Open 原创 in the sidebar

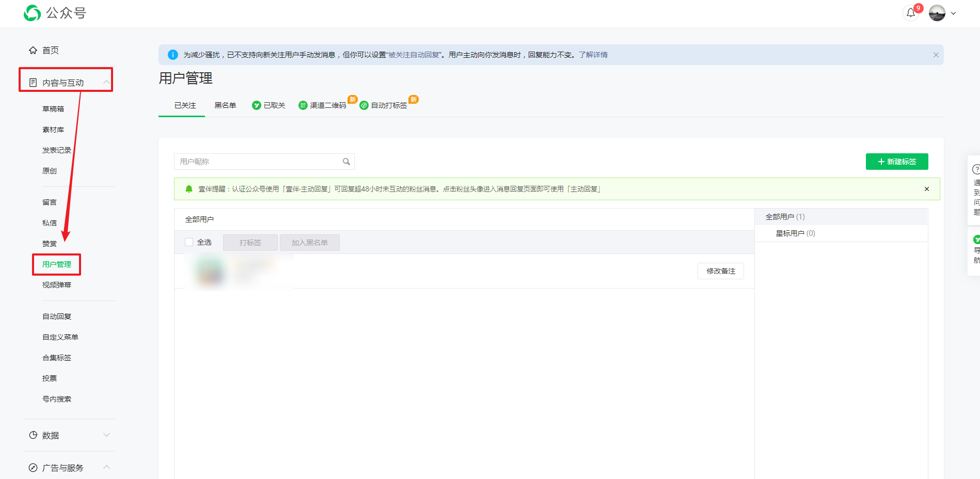[x=50, y=171]
